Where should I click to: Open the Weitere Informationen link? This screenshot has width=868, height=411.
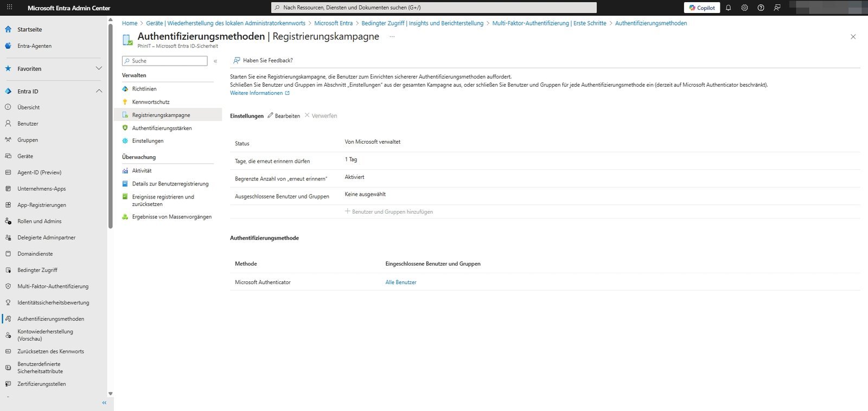[x=257, y=93]
